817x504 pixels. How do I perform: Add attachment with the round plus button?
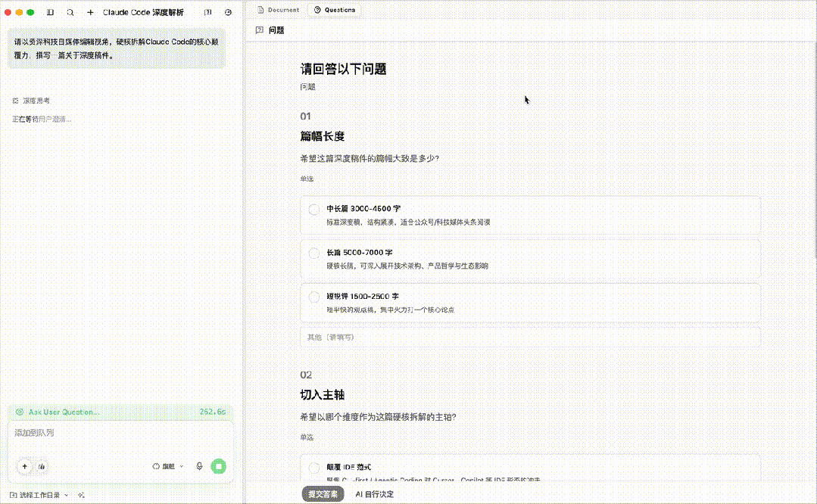point(24,466)
